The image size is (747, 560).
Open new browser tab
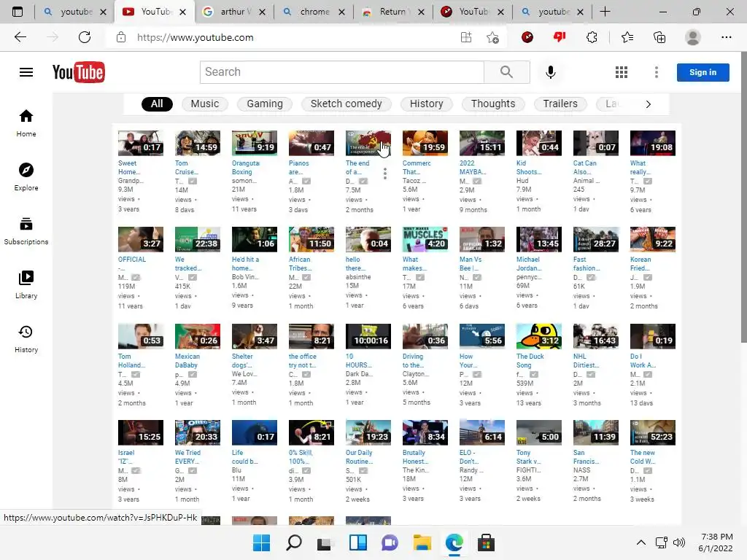605,12
